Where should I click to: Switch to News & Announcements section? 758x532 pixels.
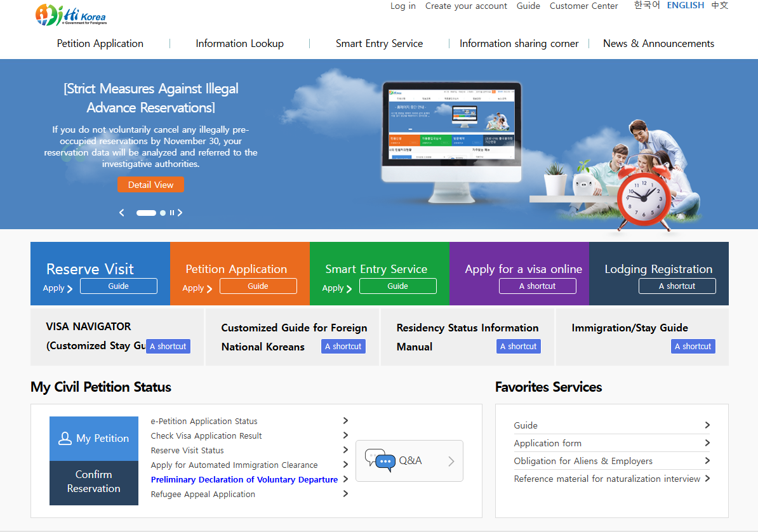click(x=658, y=43)
